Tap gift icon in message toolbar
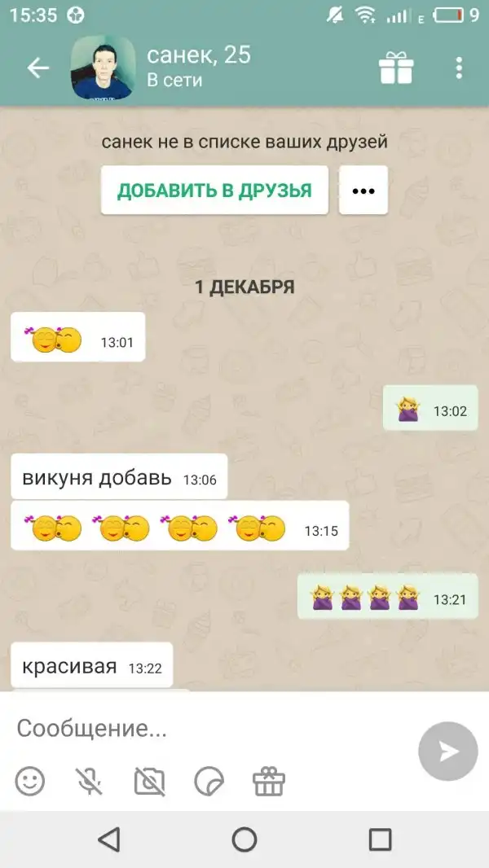The width and height of the screenshot is (489, 868). 269,781
